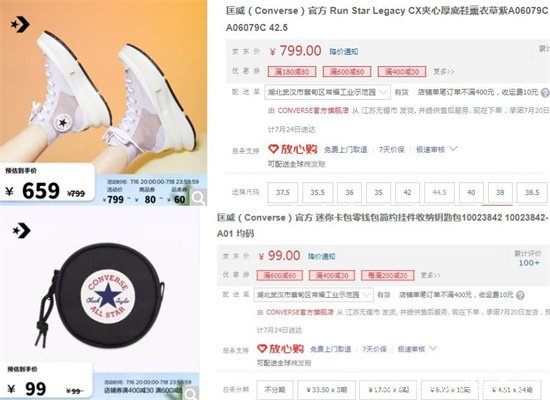Screen dimensions: 550x400
Task: Click the shipping fee help icon for the shoes
Action: (x=545, y=93)
